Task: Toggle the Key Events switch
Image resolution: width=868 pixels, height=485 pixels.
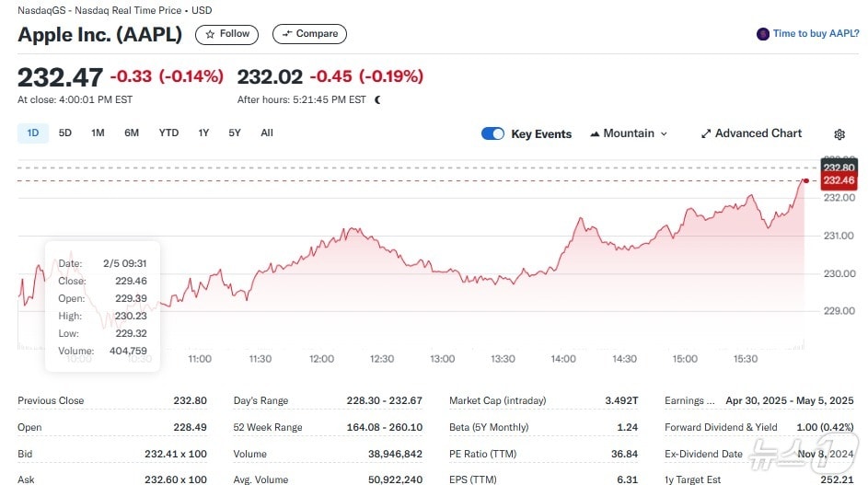Action: pos(492,133)
